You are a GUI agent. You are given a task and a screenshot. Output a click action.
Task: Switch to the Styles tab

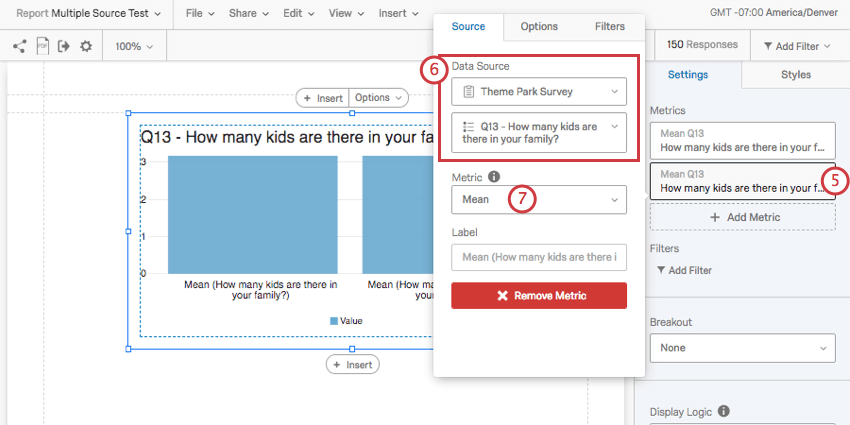click(x=796, y=74)
